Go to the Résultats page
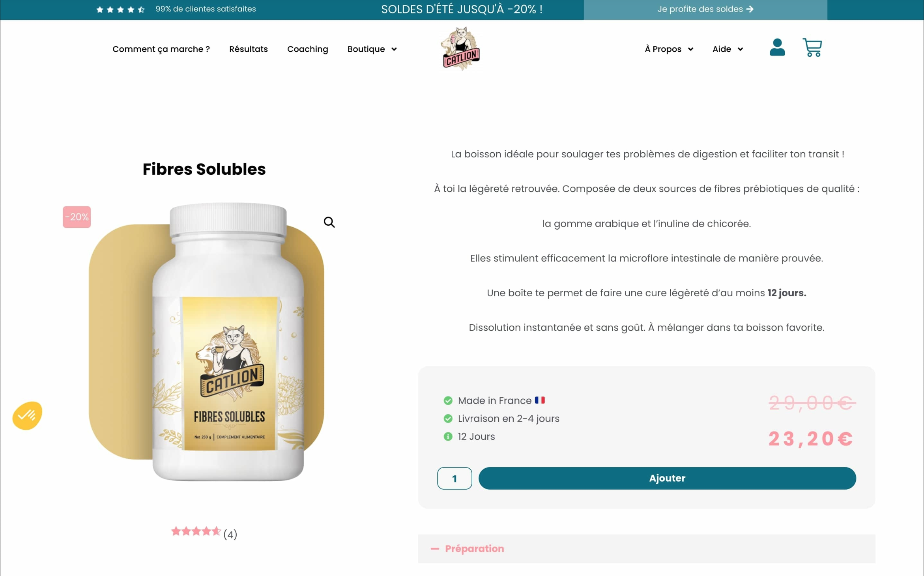 tap(248, 49)
